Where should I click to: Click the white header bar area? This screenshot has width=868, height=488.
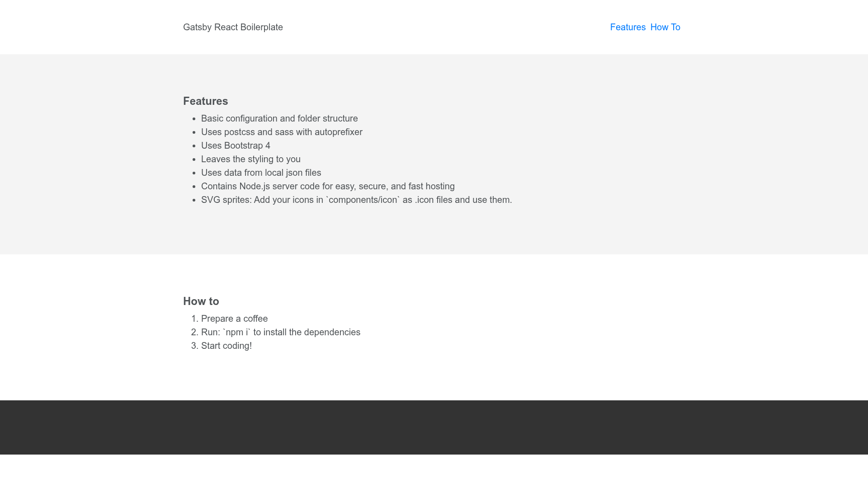[x=434, y=27]
